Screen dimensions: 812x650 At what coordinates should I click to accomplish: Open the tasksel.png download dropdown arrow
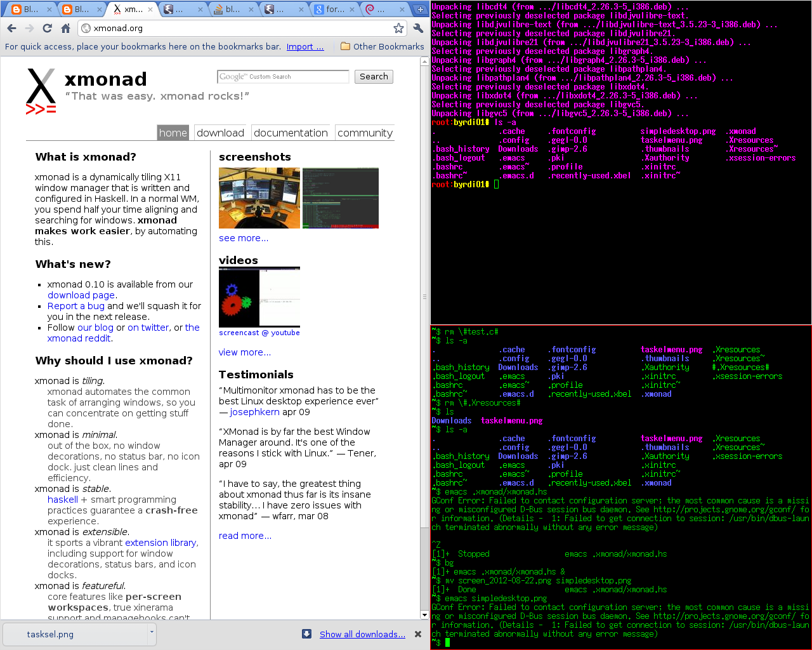[x=151, y=633]
